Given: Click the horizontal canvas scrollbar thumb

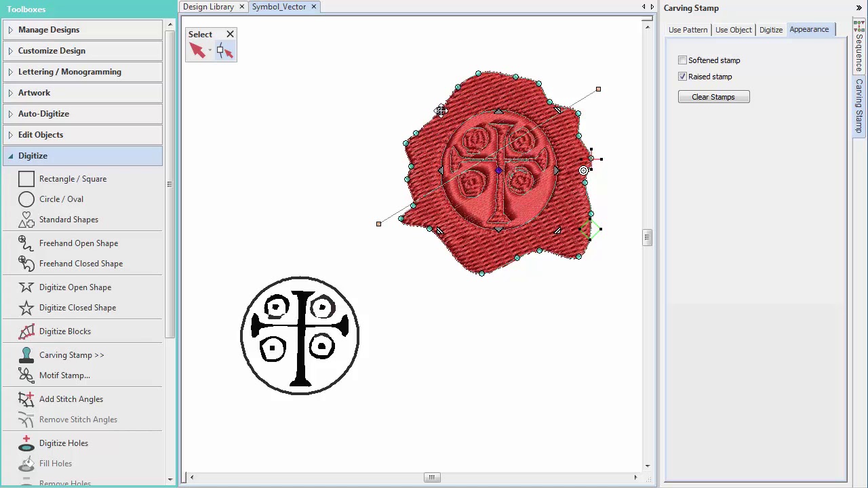Looking at the screenshot, I should pos(431,477).
